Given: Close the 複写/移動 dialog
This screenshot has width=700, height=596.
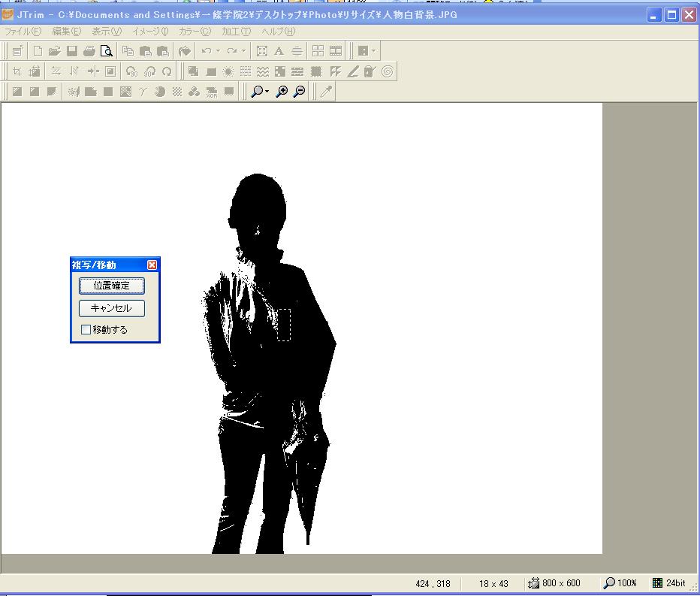Looking at the screenshot, I should (x=152, y=265).
